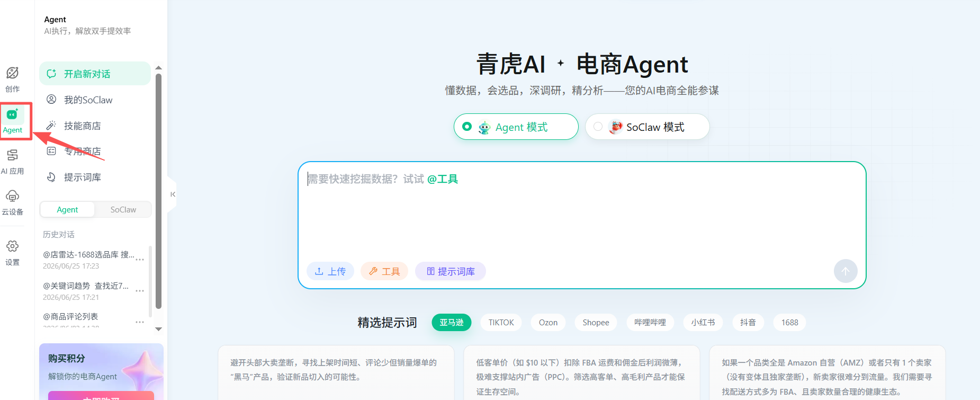
Task: Switch history to Agent tab
Action: point(67,209)
